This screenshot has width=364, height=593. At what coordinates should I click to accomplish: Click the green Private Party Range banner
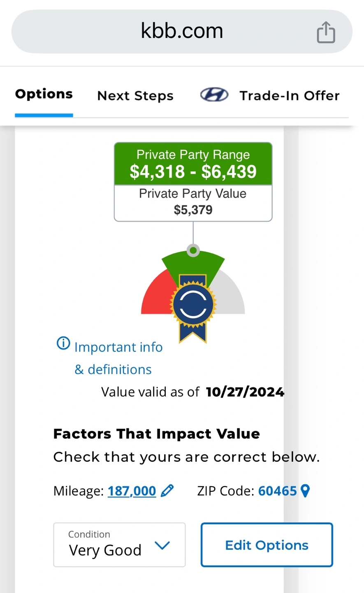tap(193, 164)
